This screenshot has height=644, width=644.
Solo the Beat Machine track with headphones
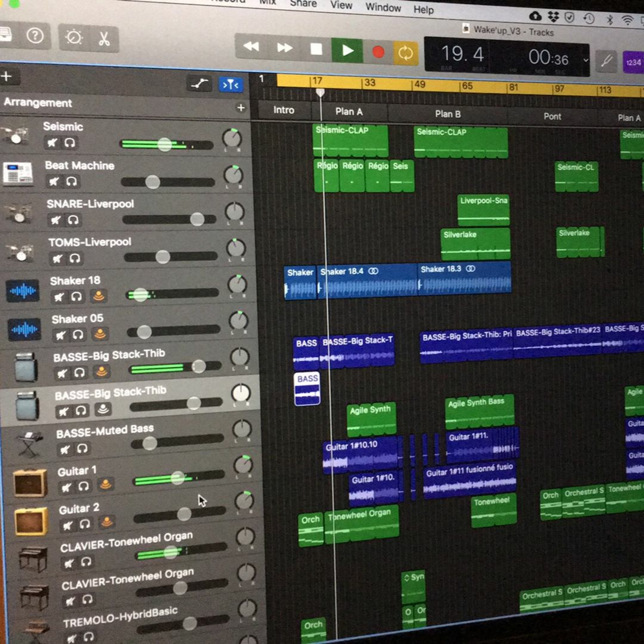point(71,182)
